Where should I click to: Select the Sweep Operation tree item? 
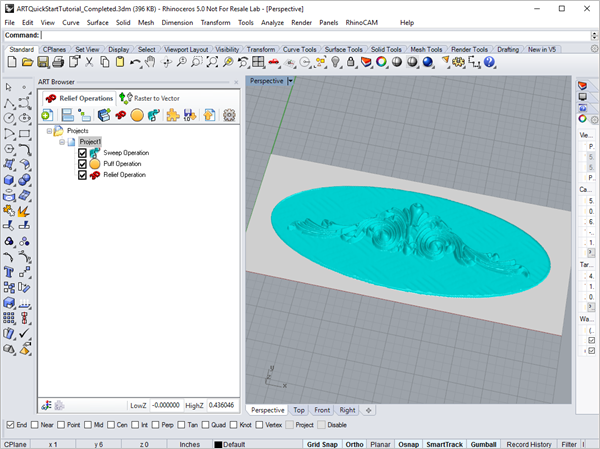point(126,153)
